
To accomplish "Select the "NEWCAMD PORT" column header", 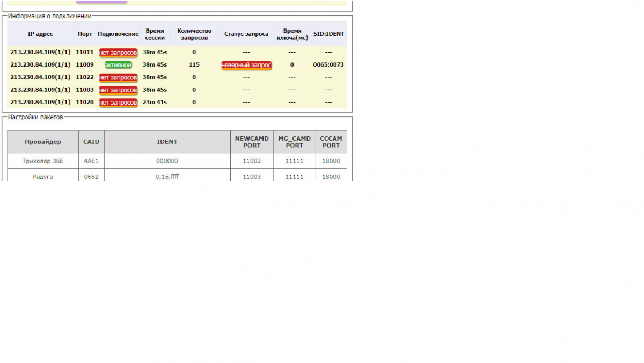I will 252,142.
